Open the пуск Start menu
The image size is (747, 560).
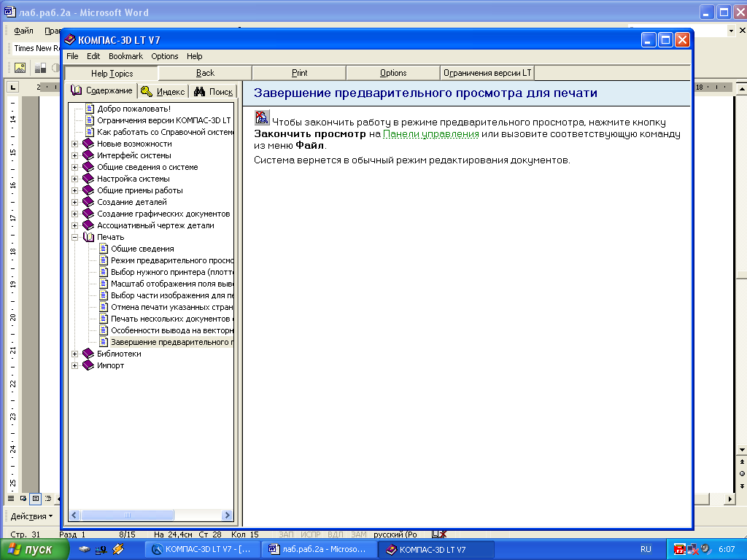click(x=34, y=550)
